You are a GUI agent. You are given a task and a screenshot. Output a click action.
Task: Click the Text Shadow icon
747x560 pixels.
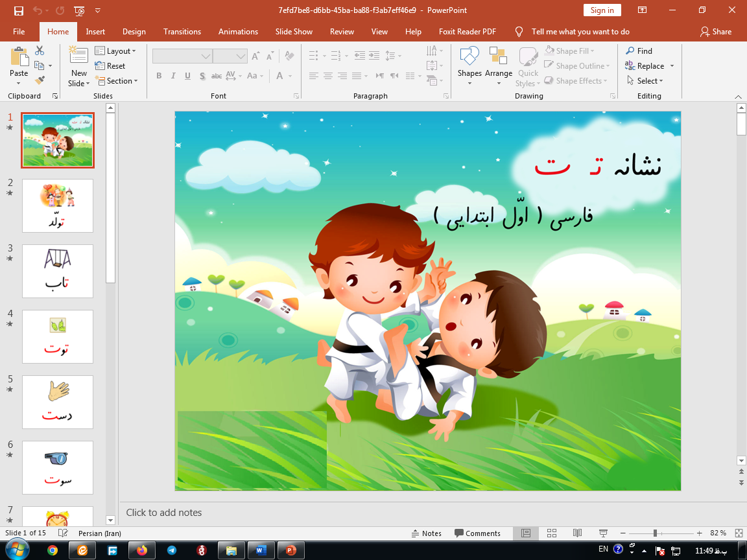click(202, 76)
